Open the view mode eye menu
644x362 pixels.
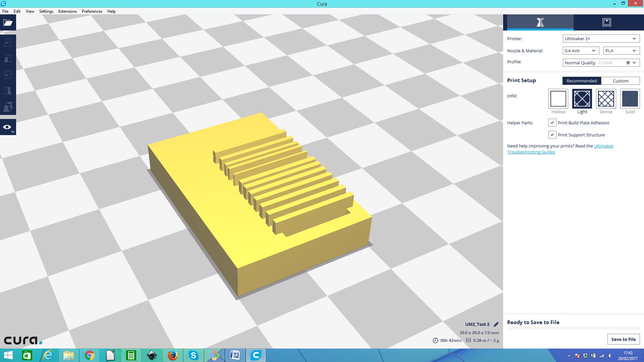pyautogui.click(x=8, y=127)
